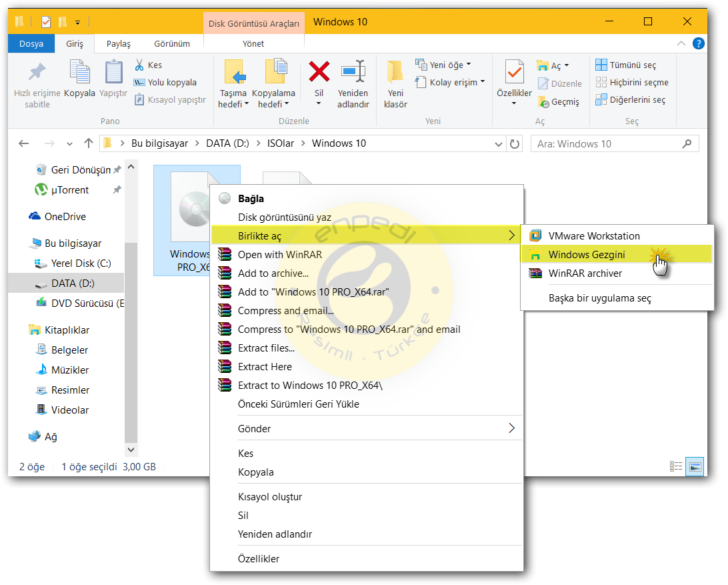Collapse the ribbon with the chevron
Image resolution: width=728 pixels, height=585 pixels.
click(681, 44)
